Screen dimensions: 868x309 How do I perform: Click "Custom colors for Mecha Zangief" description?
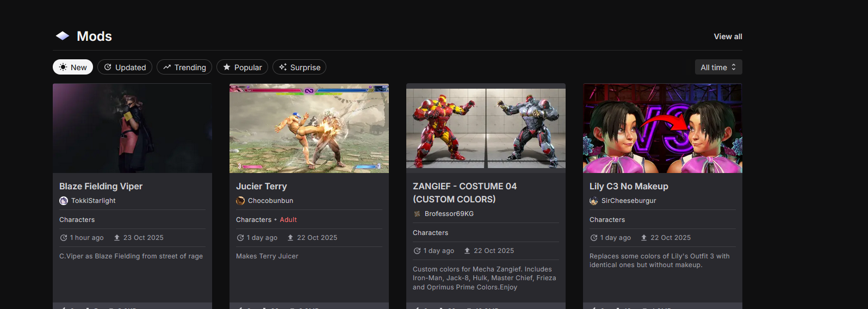coord(485,278)
